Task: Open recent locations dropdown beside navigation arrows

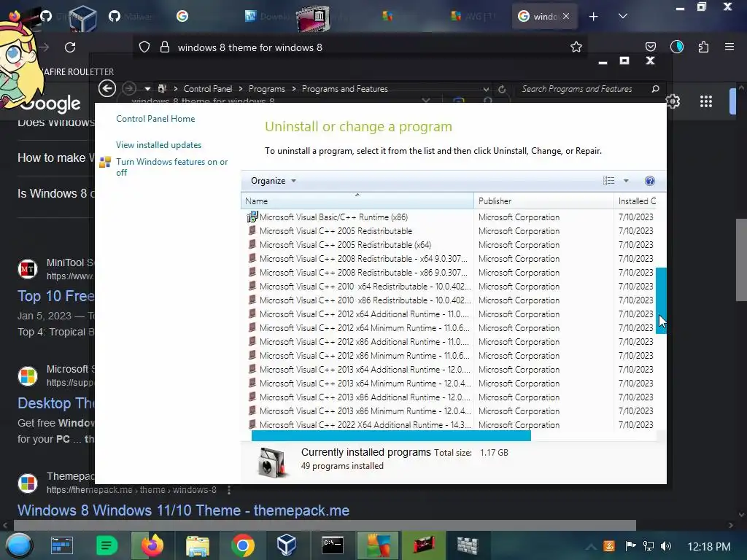Action: [x=147, y=89]
